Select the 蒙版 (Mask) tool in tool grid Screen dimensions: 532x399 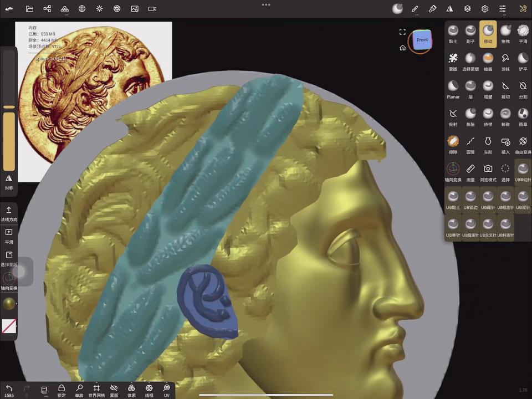point(453,62)
